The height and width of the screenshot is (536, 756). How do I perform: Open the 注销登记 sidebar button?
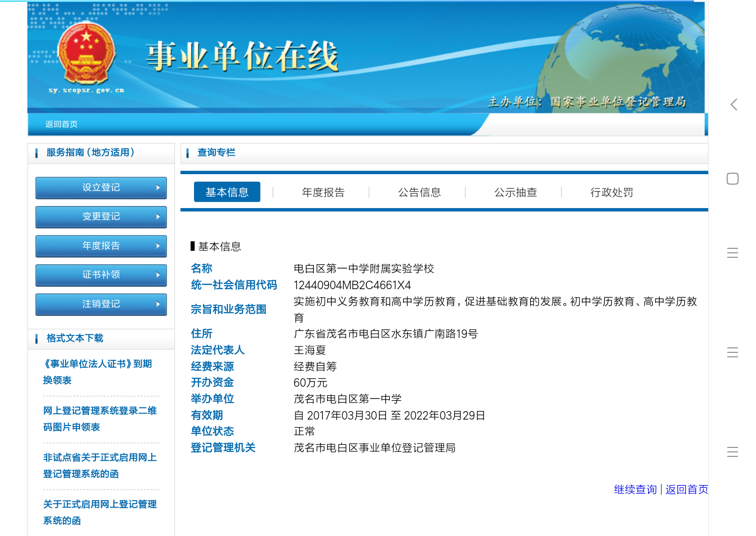click(x=101, y=304)
